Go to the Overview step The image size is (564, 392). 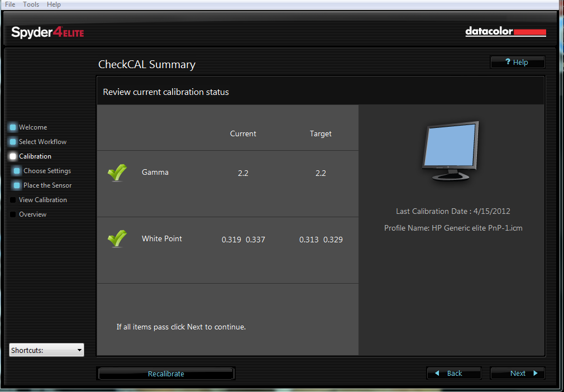(33, 214)
